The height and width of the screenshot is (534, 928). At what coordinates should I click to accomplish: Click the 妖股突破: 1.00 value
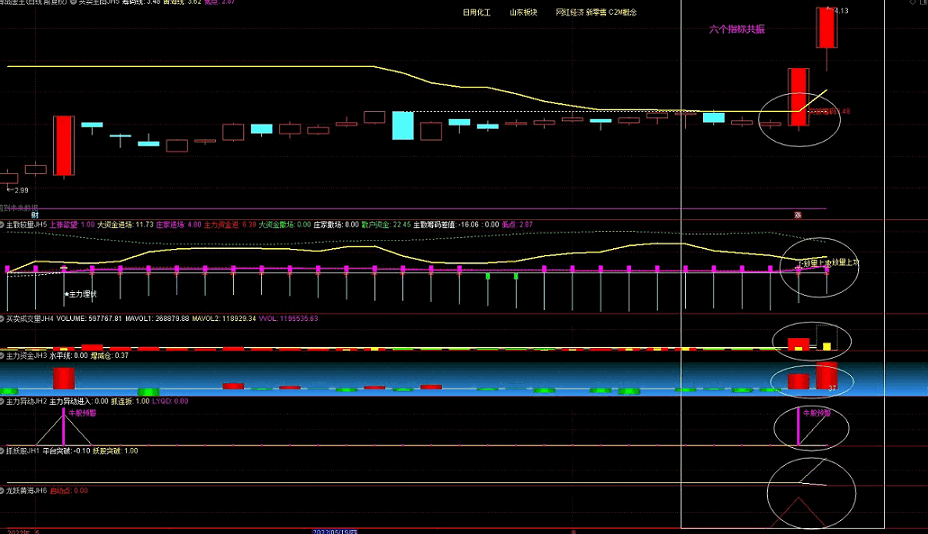pos(115,451)
